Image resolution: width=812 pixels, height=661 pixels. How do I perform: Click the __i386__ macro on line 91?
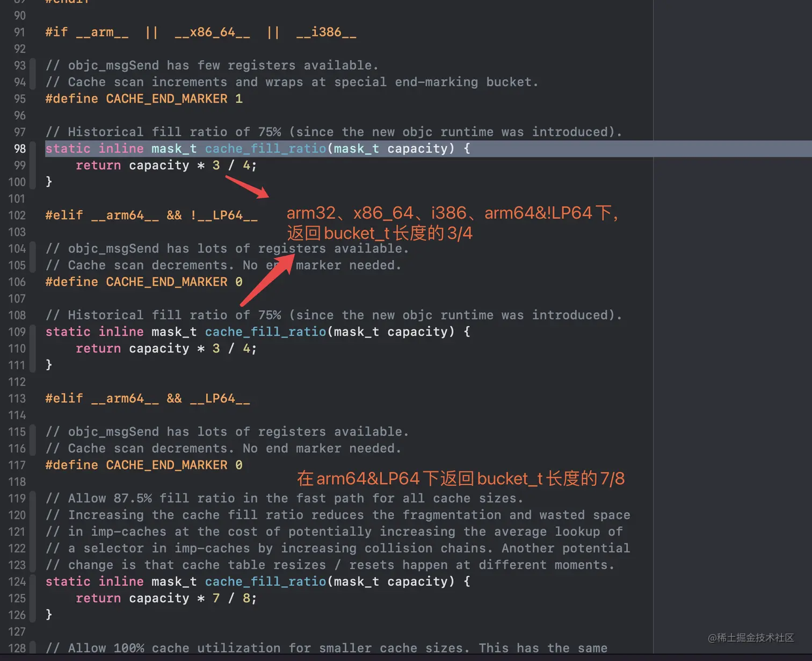point(327,32)
